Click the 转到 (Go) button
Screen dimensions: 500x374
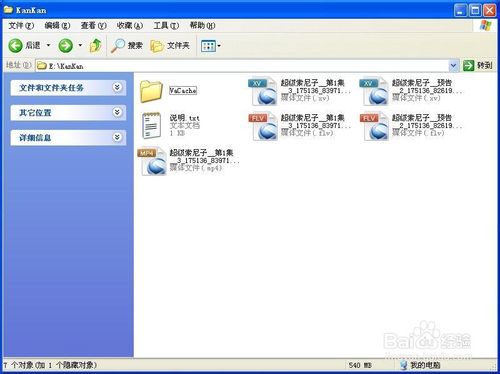(x=478, y=65)
